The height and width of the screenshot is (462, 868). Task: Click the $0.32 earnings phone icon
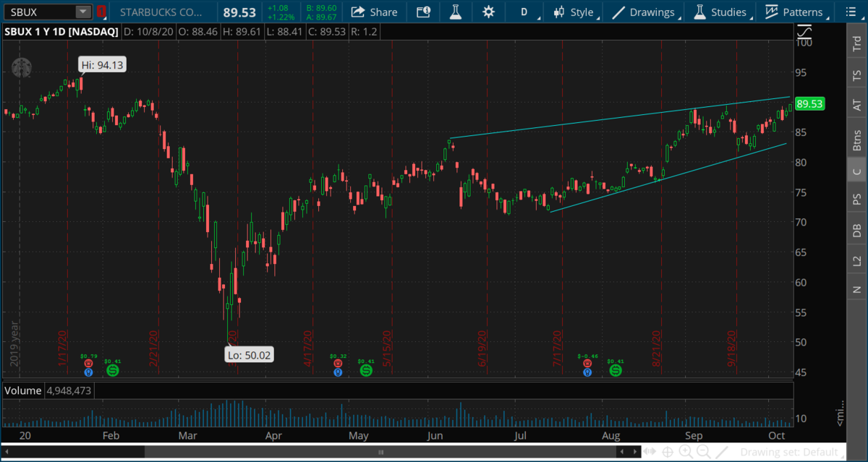coord(338,364)
